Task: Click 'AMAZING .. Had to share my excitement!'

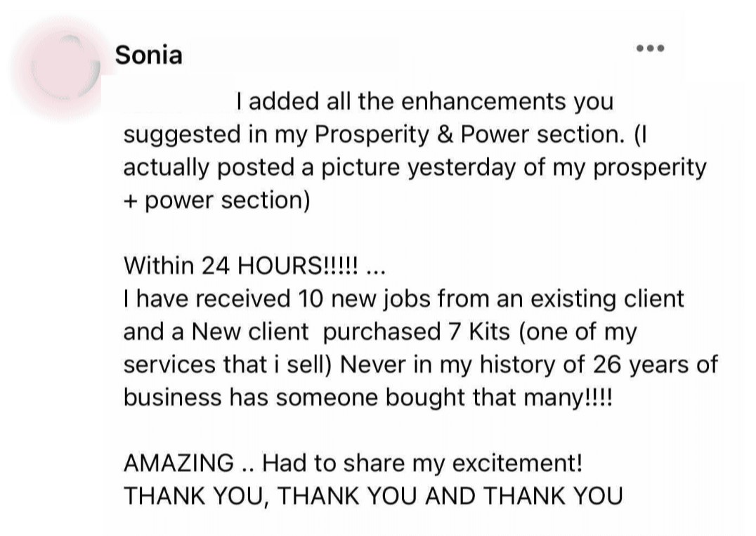Action: tap(353, 464)
